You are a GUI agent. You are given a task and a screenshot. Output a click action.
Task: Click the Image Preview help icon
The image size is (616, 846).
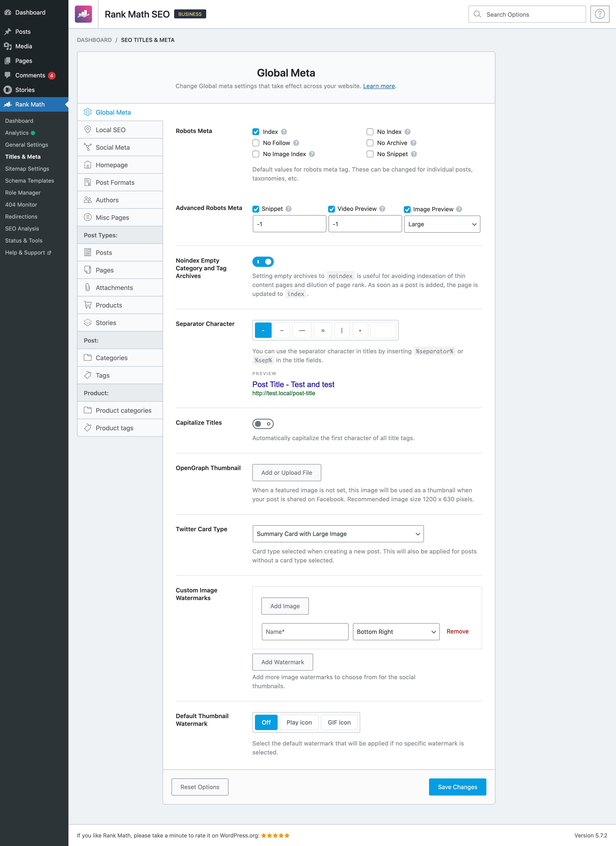(x=459, y=209)
